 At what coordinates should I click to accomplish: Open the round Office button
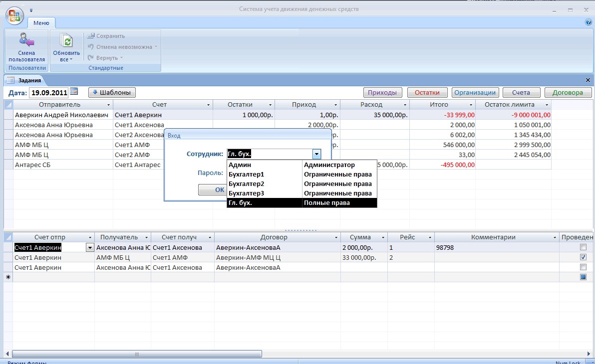(x=14, y=16)
